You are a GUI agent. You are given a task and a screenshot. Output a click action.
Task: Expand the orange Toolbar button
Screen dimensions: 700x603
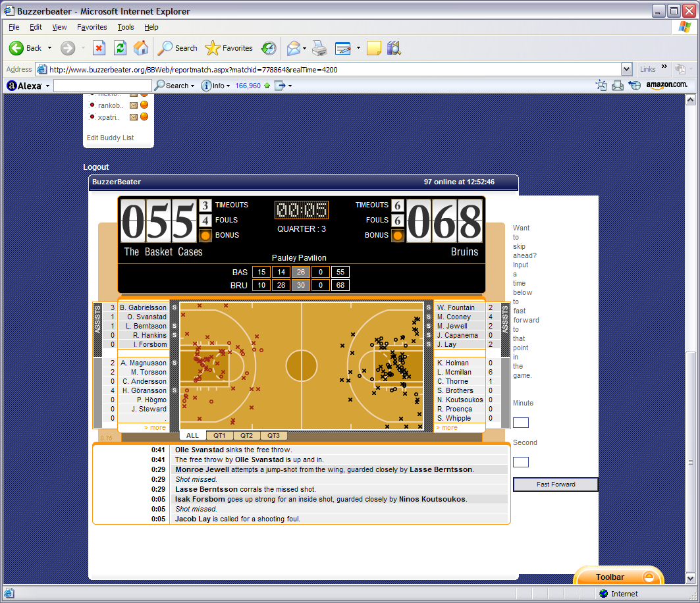[x=619, y=577]
